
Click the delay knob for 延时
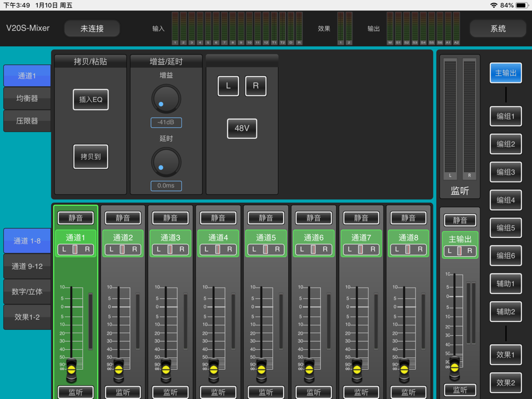coord(166,162)
